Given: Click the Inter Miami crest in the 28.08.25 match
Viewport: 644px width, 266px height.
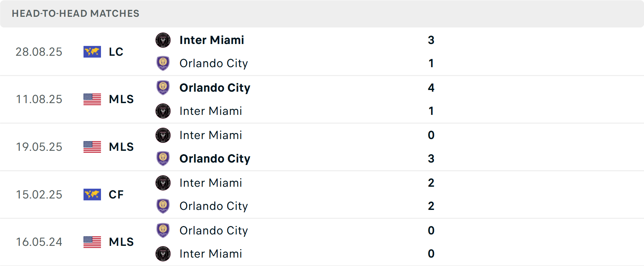Looking at the screenshot, I should click(x=163, y=40).
